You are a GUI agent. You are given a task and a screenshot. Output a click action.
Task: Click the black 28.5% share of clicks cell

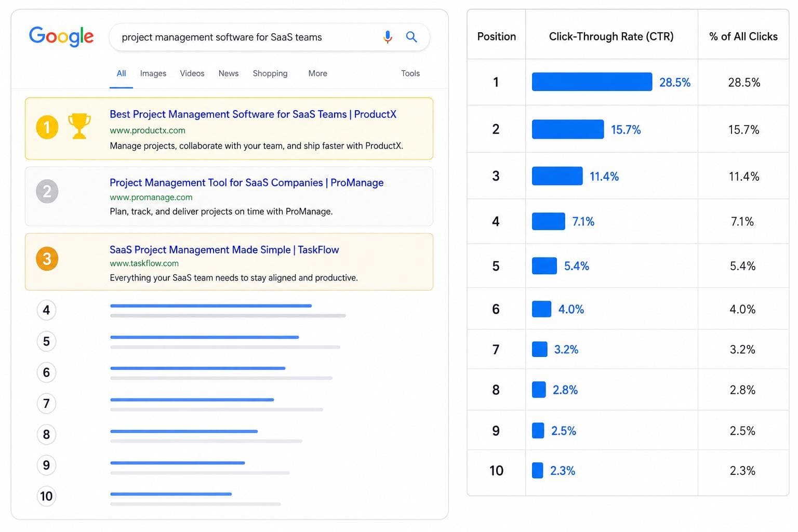(x=744, y=82)
